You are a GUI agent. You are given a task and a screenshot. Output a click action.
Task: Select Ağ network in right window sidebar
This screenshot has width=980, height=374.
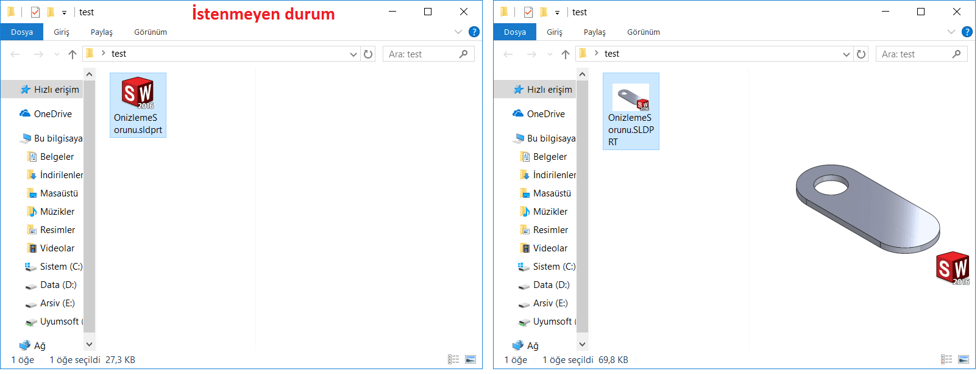(526, 346)
